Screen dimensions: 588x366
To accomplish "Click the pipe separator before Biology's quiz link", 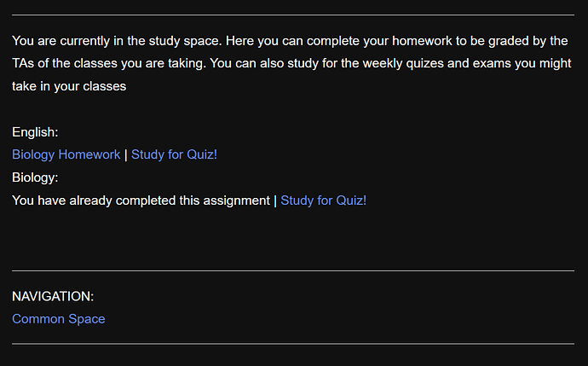I will tap(275, 200).
